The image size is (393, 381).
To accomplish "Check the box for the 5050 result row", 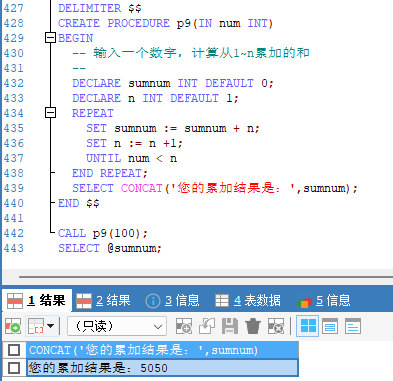I will pyautogui.click(x=14, y=368).
